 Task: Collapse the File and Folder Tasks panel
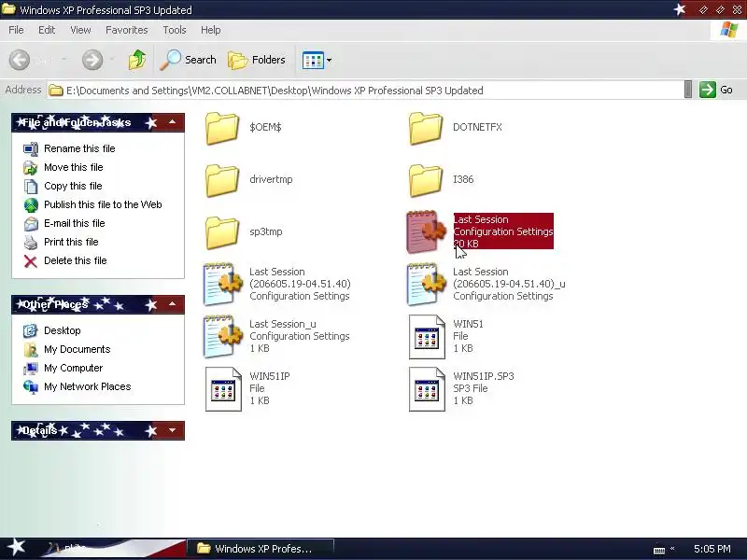click(173, 122)
